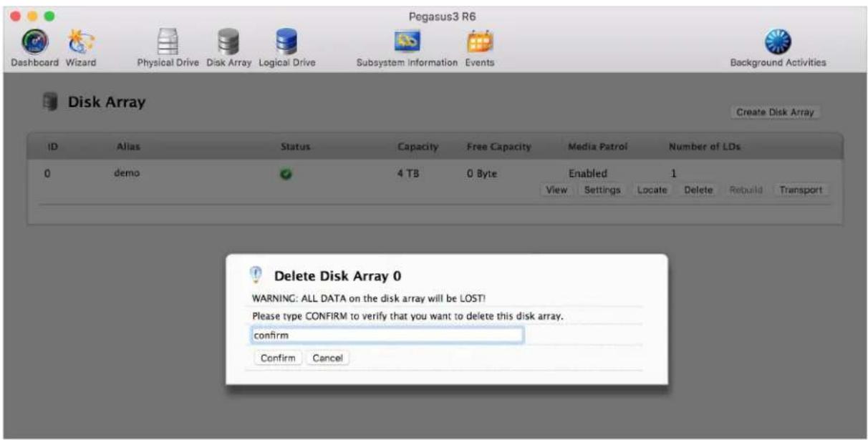The height and width of the screenshot is (440, 868).
Task: Click the Locate button for array 0
Action: click(x=652, y=190)
